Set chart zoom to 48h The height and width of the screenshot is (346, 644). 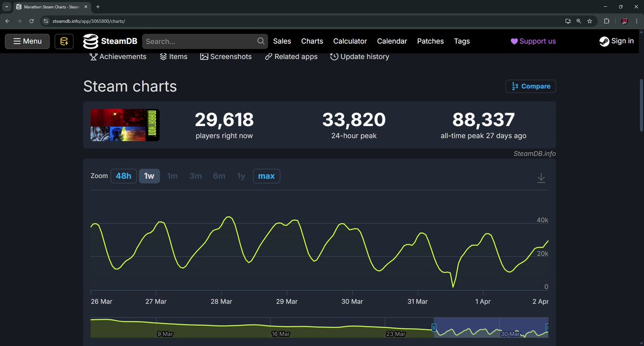pos(123,176)
